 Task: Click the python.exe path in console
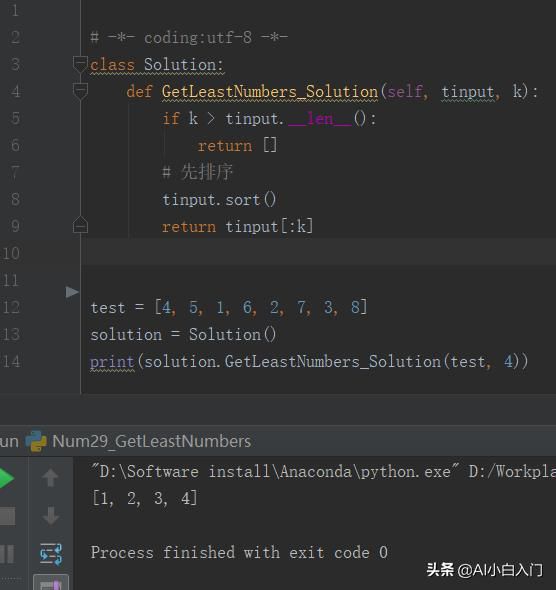pos(275,471)
